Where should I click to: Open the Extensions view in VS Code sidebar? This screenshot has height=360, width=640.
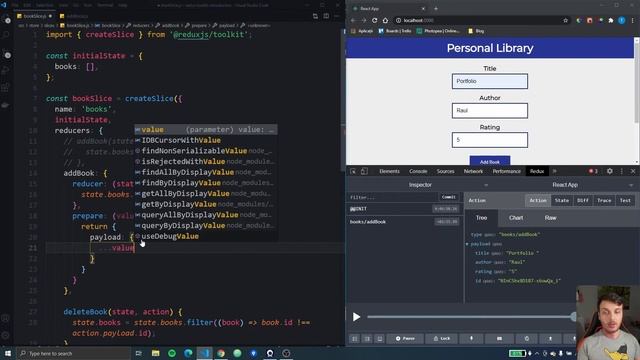tap(6, 87)
